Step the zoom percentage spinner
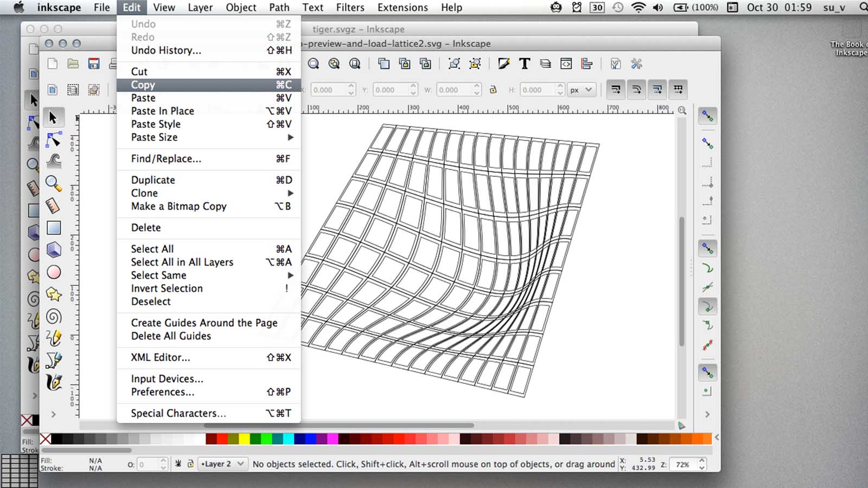This screenshot has width=868, height=488. (x=702, y=464)
